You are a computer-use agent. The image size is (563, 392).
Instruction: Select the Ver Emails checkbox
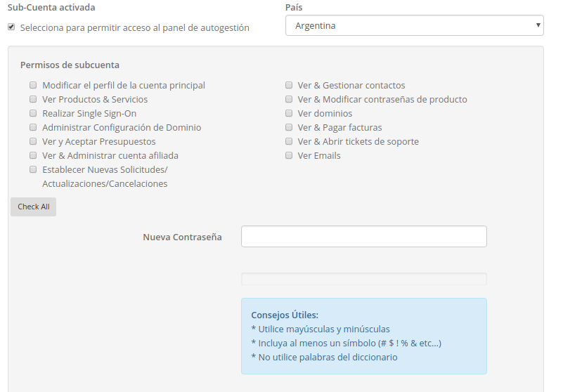(x=289, y=155)
